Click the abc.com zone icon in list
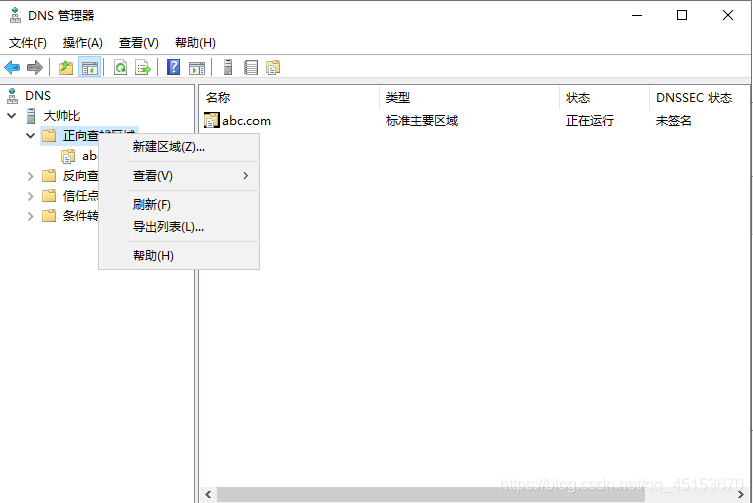This screenshot has width=753, height=503. click(x=211, y=120)
